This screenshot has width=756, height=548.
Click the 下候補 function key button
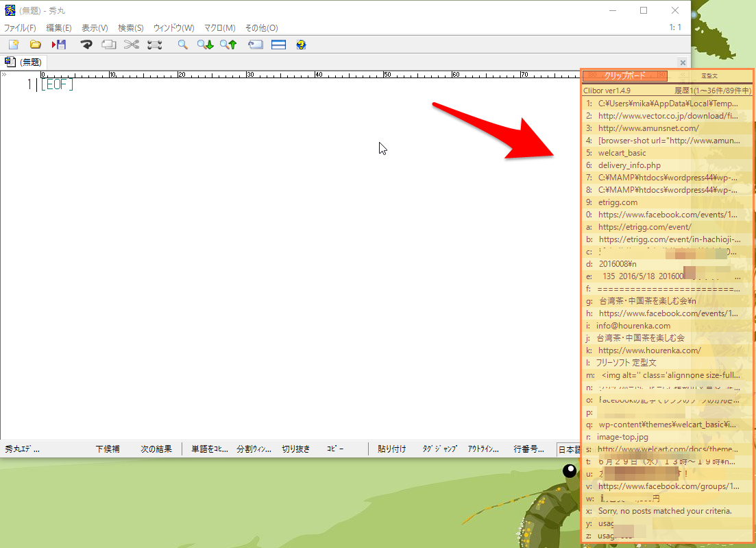tap(108, 449)
